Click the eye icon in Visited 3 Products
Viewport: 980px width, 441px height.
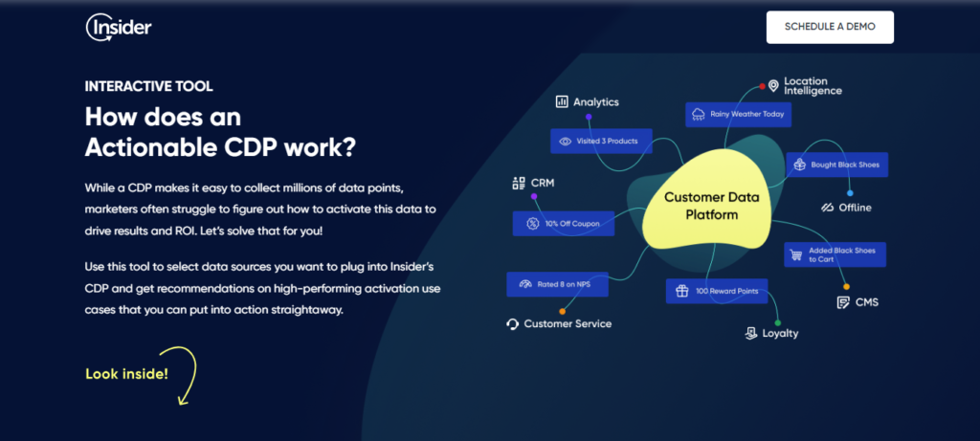[565, 142]
